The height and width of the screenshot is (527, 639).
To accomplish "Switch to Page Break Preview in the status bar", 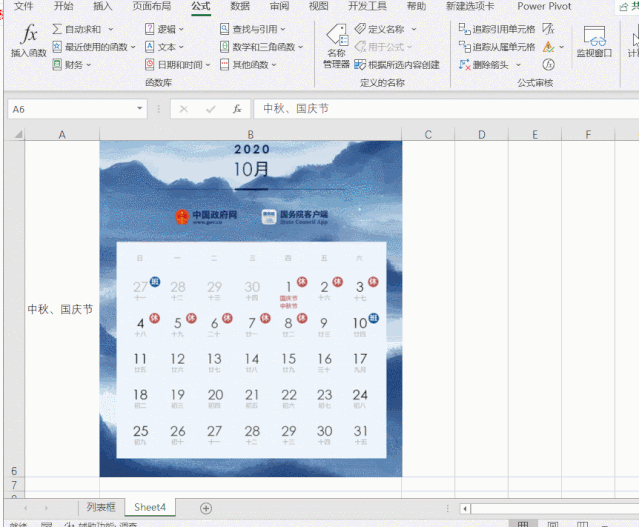I will click(x=582, y=524).
